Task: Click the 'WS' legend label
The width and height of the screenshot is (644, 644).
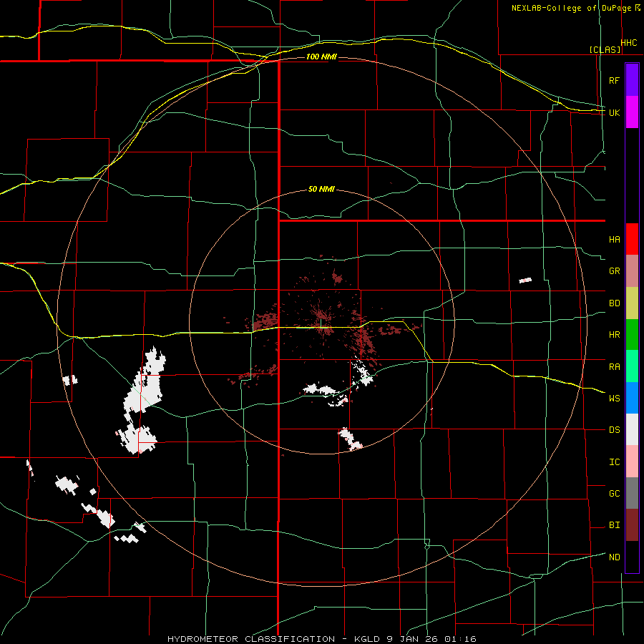Action: coord(614,399)
